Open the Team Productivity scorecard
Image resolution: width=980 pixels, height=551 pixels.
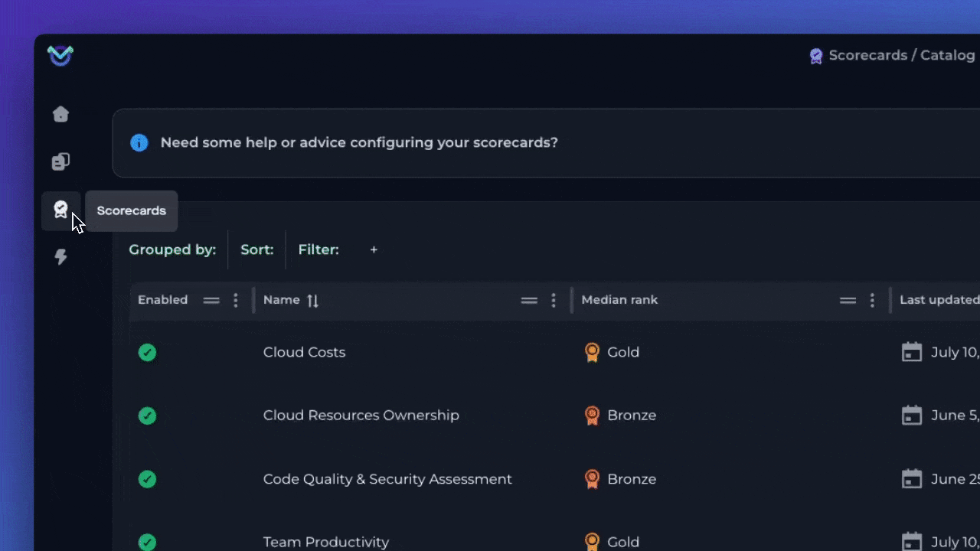(326, 542)
